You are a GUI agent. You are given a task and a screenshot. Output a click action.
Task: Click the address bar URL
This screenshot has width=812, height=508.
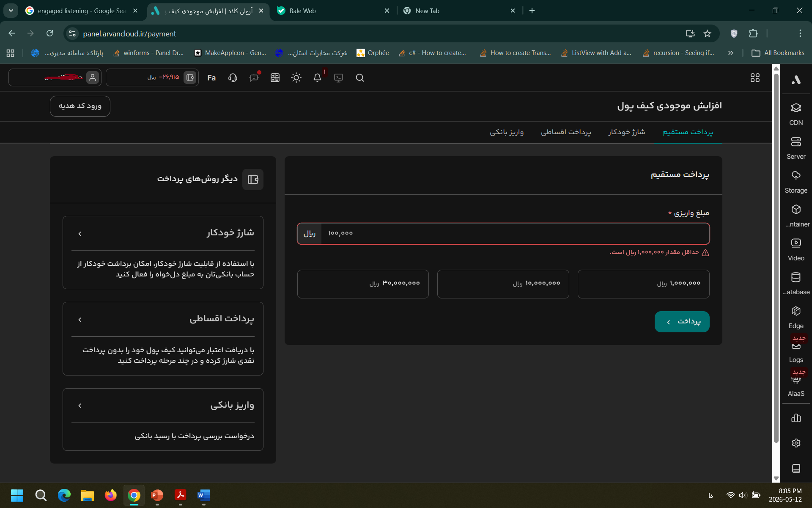pos(129,33)
